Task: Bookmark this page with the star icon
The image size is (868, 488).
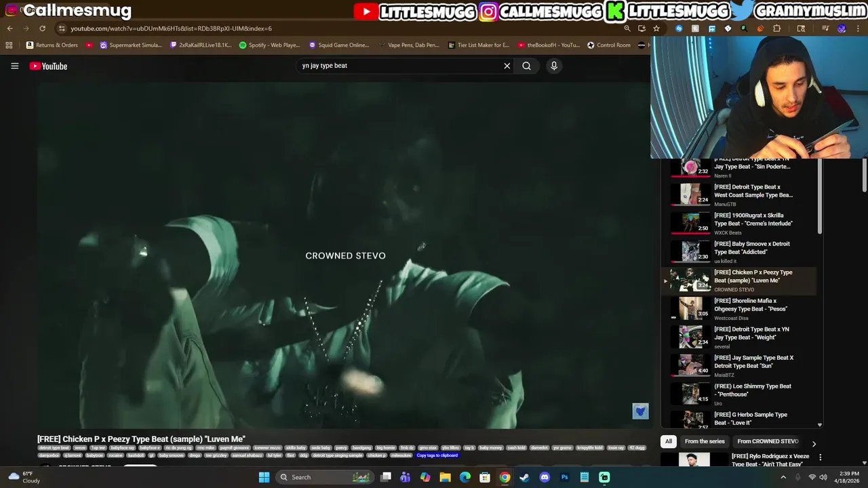Action: (656, 28)
